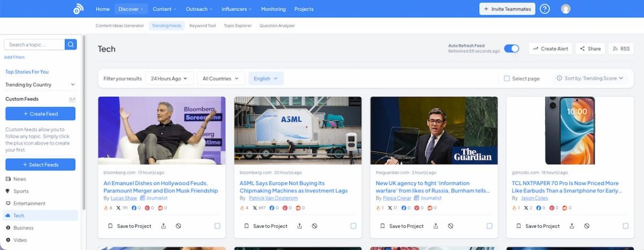Go to Monitoring in top navigation
This screenshot has width=644, height=250.
[273, 8]
